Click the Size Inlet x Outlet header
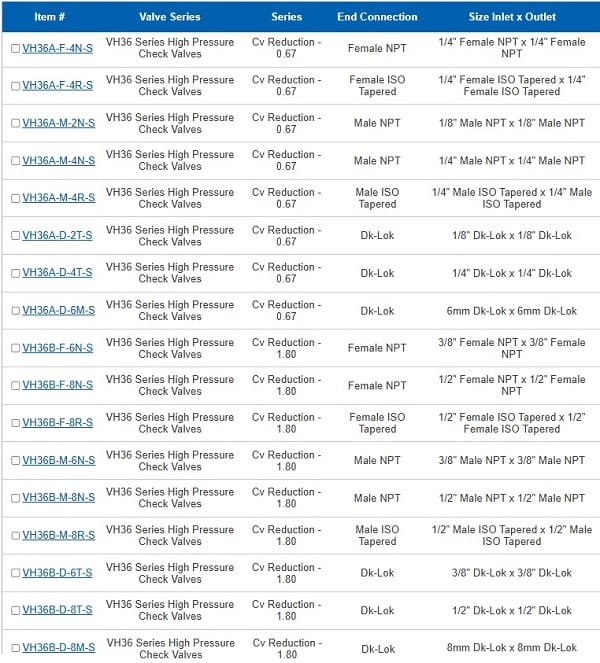 [x=512, y=17]
